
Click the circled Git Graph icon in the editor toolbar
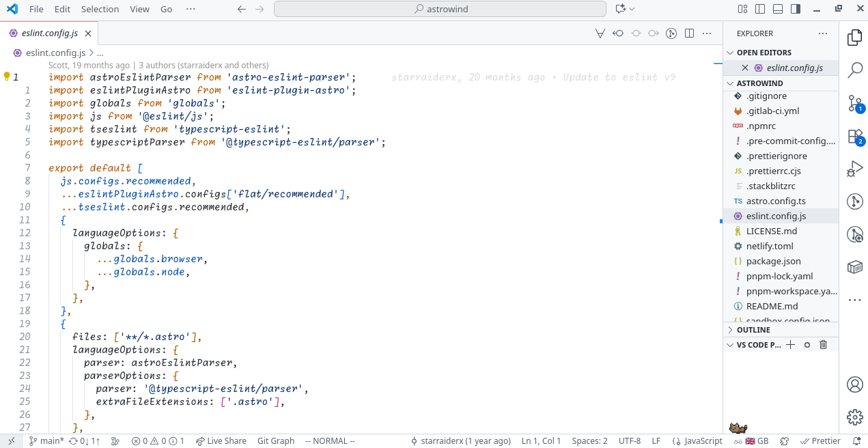pos(671,33)
